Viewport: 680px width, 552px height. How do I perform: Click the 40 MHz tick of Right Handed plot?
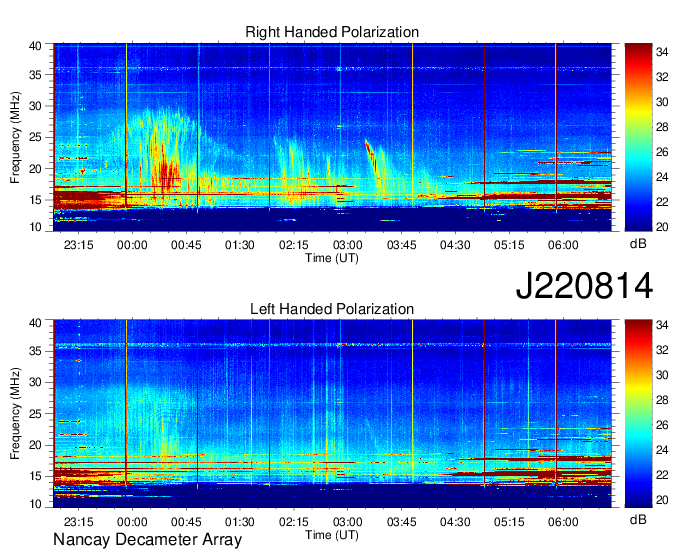pos(36,46)
